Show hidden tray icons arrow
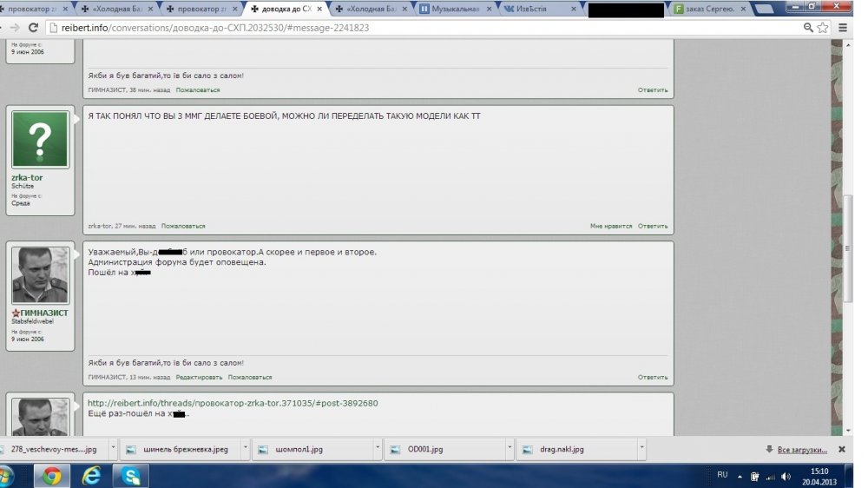This screenshot has width=868, height=488. click(x=740, y=477)
